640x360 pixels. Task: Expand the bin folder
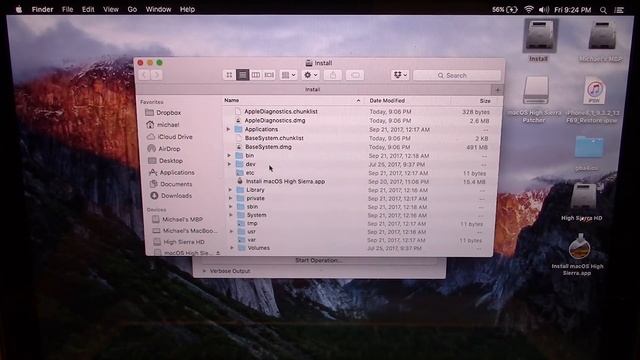[x=229, y=156]
